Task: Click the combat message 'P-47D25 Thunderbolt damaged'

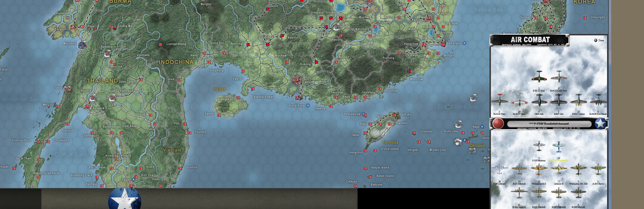Action: pos(549,124)
